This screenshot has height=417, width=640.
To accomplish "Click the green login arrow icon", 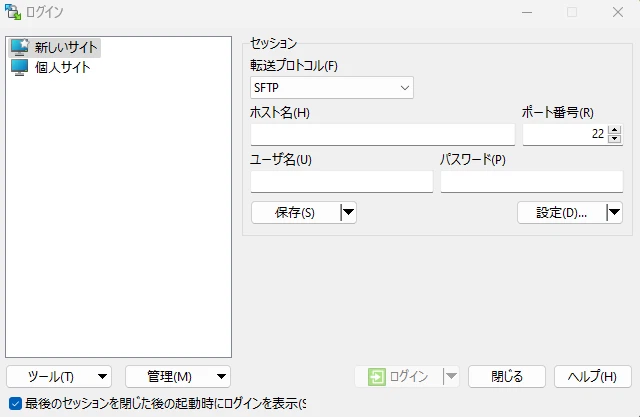I will [376, 377].
